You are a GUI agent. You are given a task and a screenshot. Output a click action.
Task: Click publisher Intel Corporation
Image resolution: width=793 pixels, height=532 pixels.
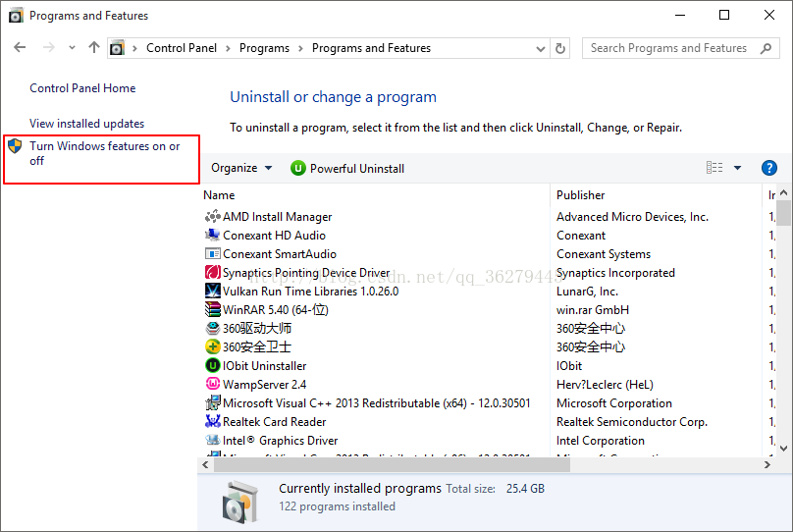tap(601, 441)
